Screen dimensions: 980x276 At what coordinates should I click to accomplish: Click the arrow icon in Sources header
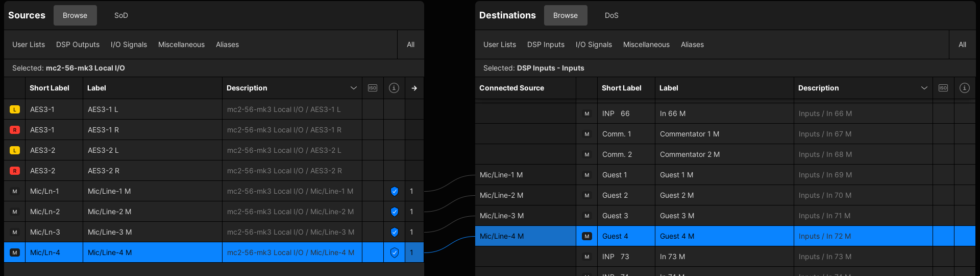point(414,88)
